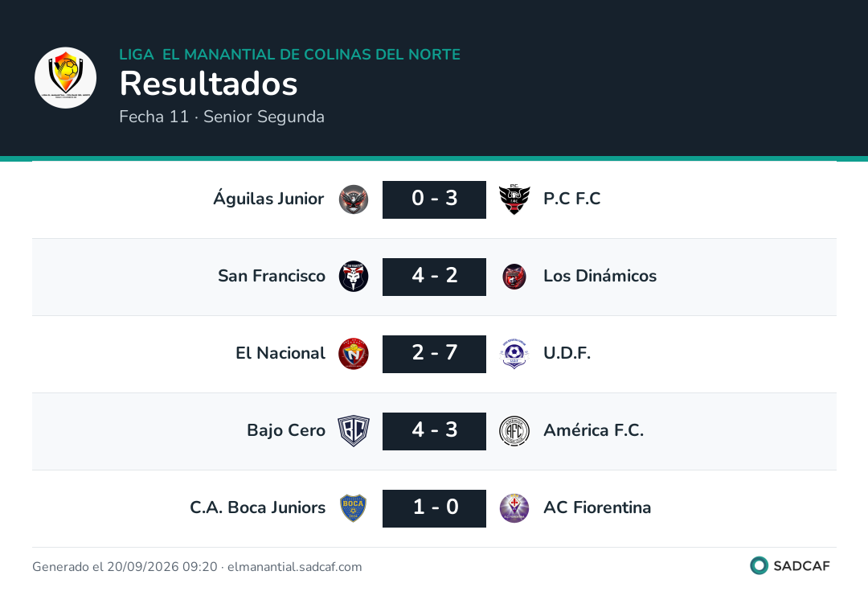Click the Águilas Junior team crest
868x608 pixels.
[354, 199]
